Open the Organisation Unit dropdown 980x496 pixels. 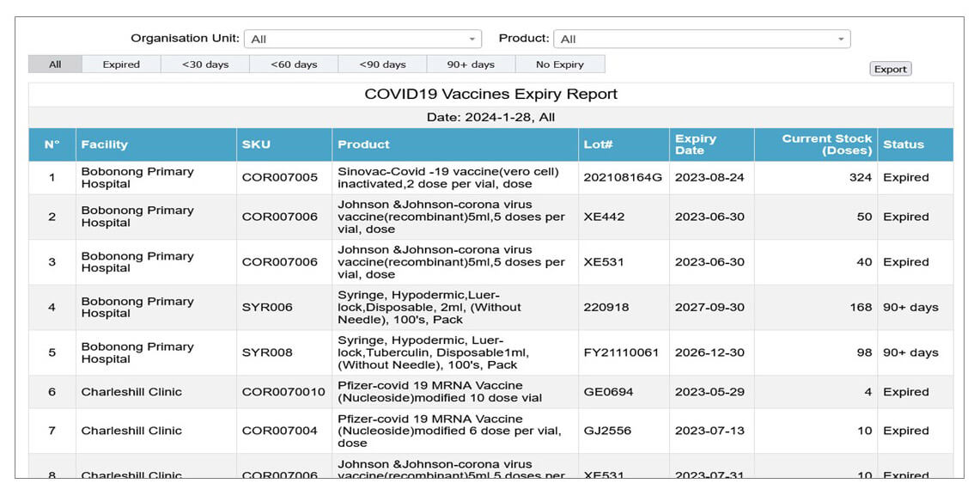[x=361, y=39]
